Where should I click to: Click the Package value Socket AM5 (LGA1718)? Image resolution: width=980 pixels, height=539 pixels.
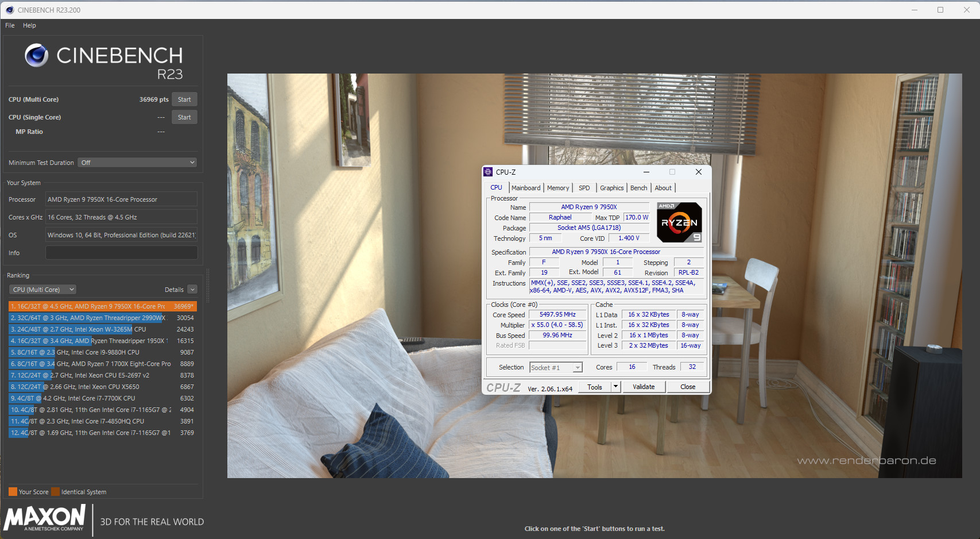[x=589, y=228]
